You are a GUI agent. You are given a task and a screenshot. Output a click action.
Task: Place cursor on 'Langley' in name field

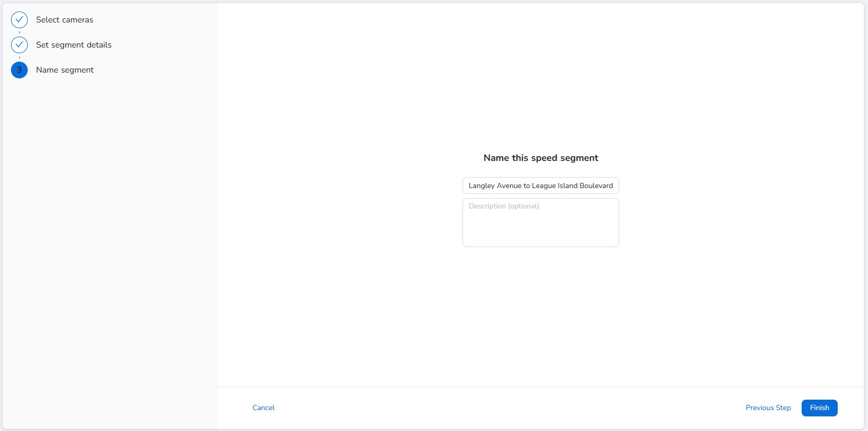tap(481, 185)
